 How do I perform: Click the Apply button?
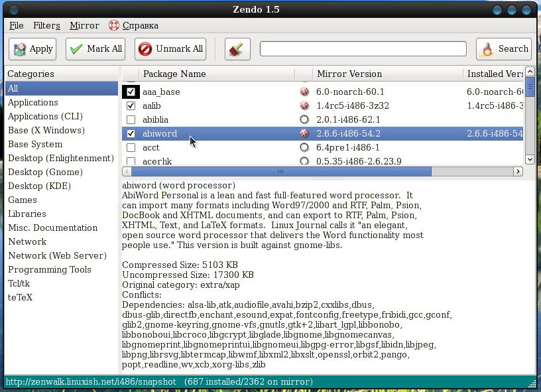(32, 49)
